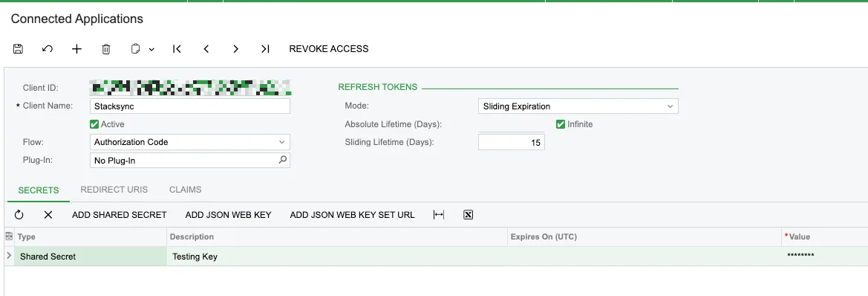Select the Testing Key description cell

337,256
